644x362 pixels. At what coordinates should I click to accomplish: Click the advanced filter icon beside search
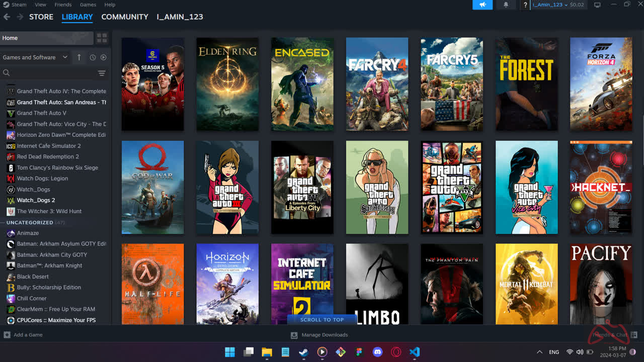point(102,73)
